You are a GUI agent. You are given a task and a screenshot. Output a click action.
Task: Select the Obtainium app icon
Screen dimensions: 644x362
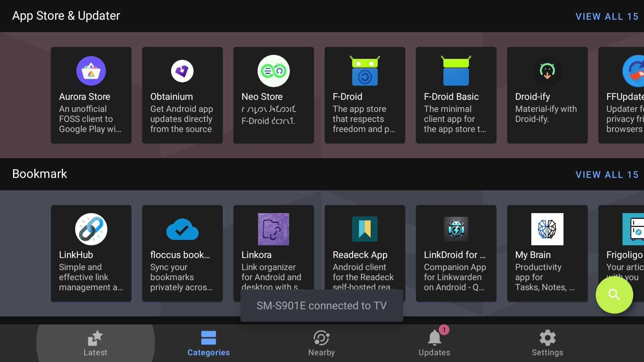pos(182,71)
